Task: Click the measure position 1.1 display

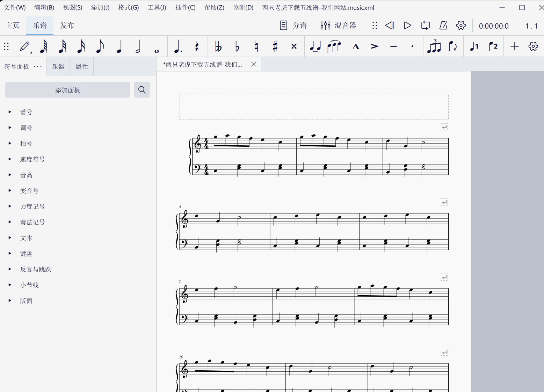Action: tap(531, 26)
